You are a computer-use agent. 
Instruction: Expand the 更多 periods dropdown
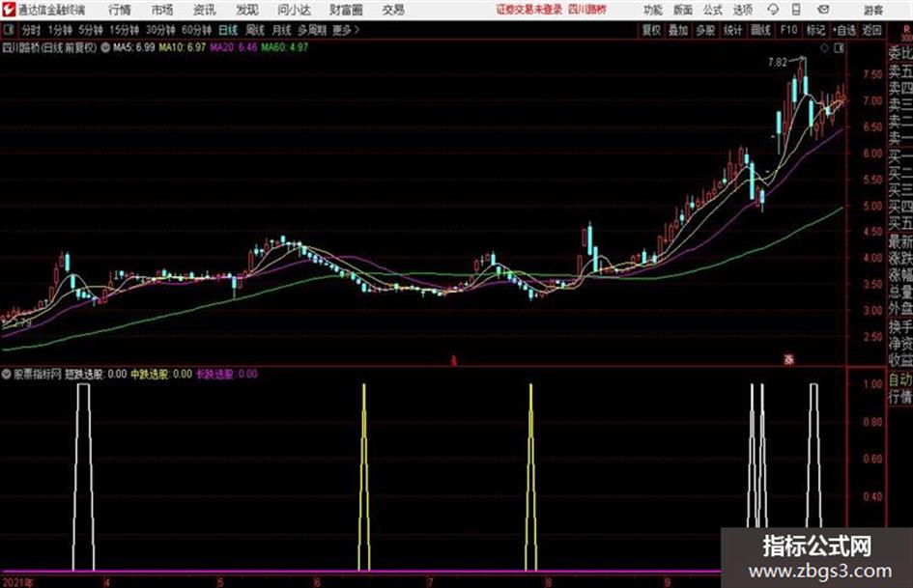346,30
